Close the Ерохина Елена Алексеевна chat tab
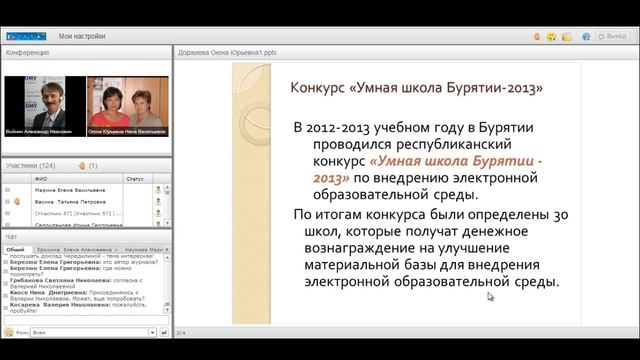This screenshot has width=640, height=360. pyautogui.click(x=116, y=249)
